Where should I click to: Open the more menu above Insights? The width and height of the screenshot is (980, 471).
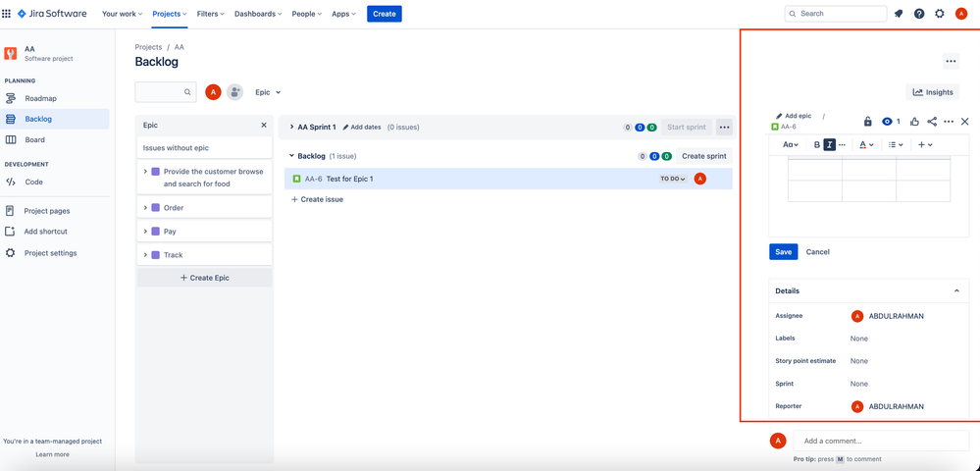(951, 61)
